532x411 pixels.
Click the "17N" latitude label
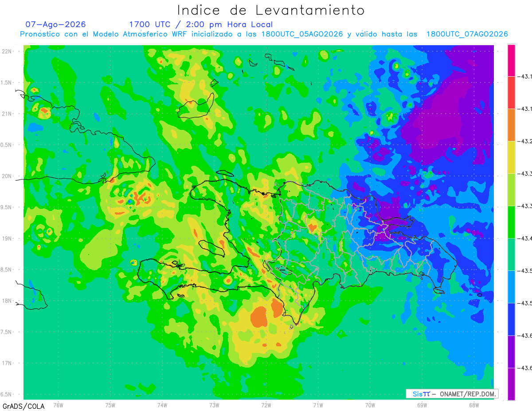click(7, 364)
